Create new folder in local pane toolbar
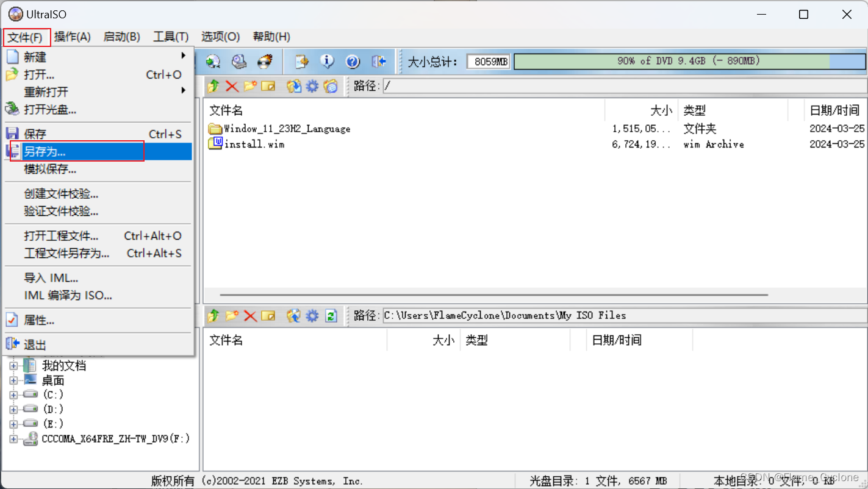This screenshot has height=489, width=868. 232,316
